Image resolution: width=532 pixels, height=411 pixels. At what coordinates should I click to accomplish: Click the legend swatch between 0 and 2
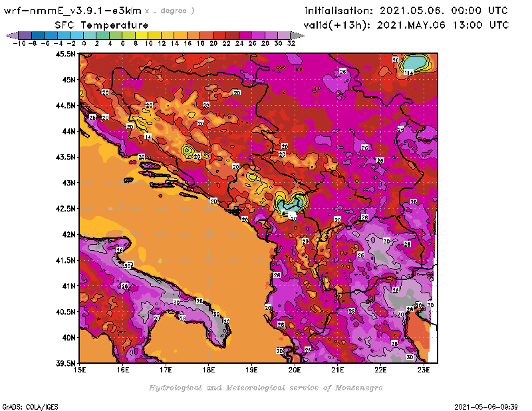point(90,36)
